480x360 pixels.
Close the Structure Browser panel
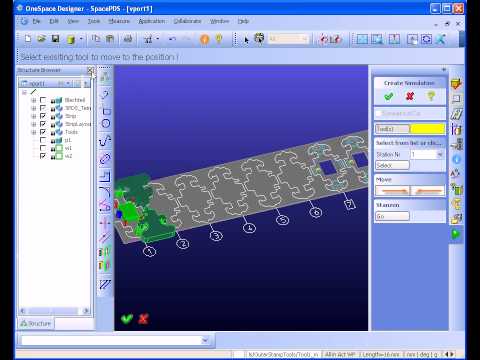(x=90, y=70)
